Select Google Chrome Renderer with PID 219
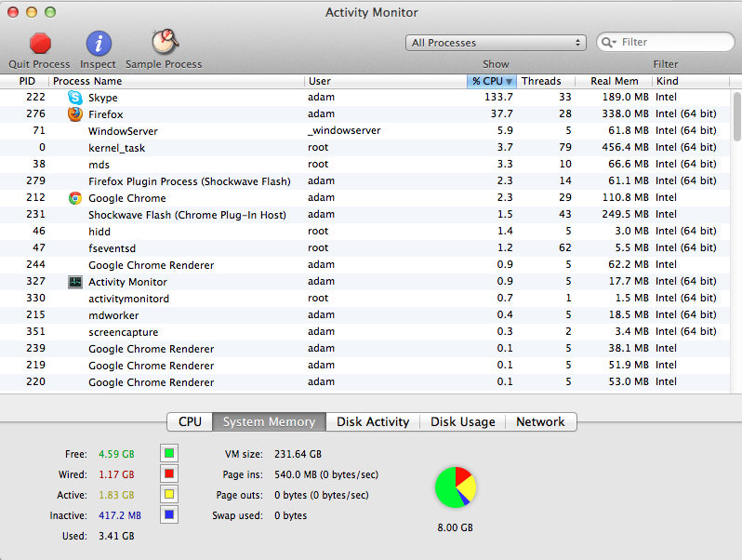Image resolution: width=742 pixels, height=560 pixels. [364, 365]
